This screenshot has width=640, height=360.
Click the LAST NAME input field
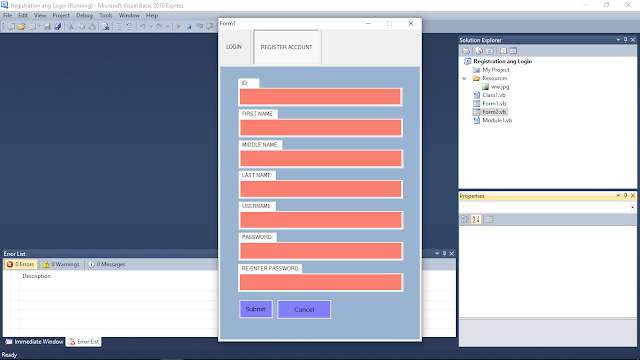320,189
